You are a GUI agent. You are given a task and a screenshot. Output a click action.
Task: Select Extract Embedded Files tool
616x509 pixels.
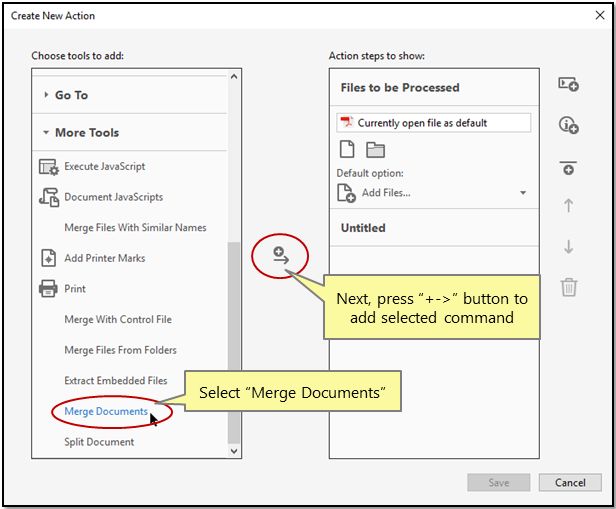pos(116,381)
